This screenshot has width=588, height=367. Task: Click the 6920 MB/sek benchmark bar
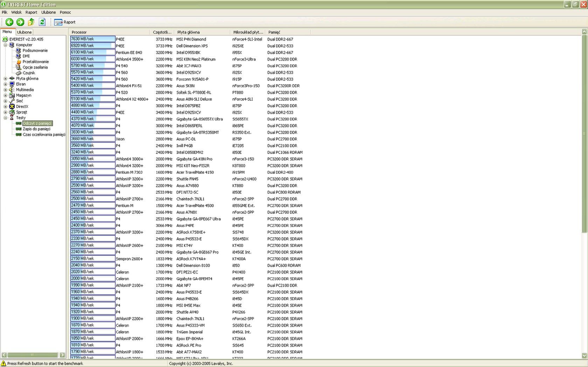93,46
